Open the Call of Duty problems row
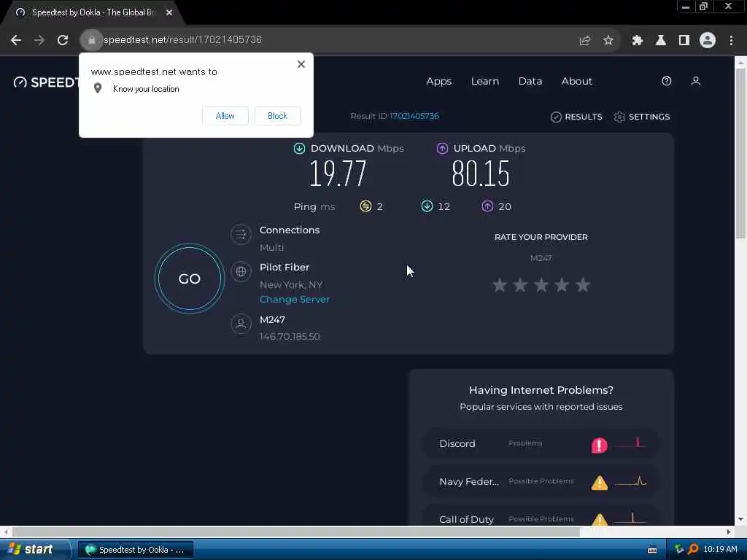 point(541,516)
